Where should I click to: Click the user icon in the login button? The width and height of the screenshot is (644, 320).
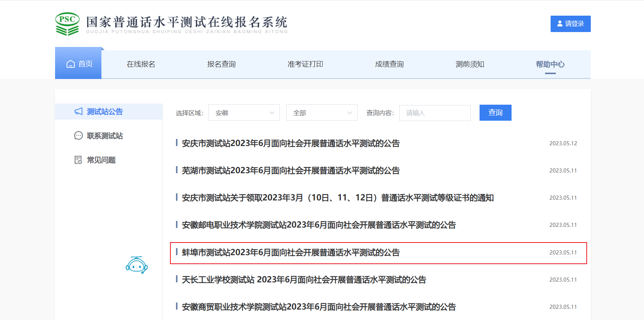tap(560, 23)
